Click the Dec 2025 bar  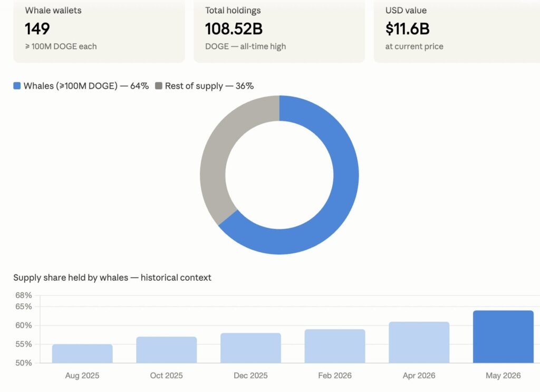(x=250, y=348)
